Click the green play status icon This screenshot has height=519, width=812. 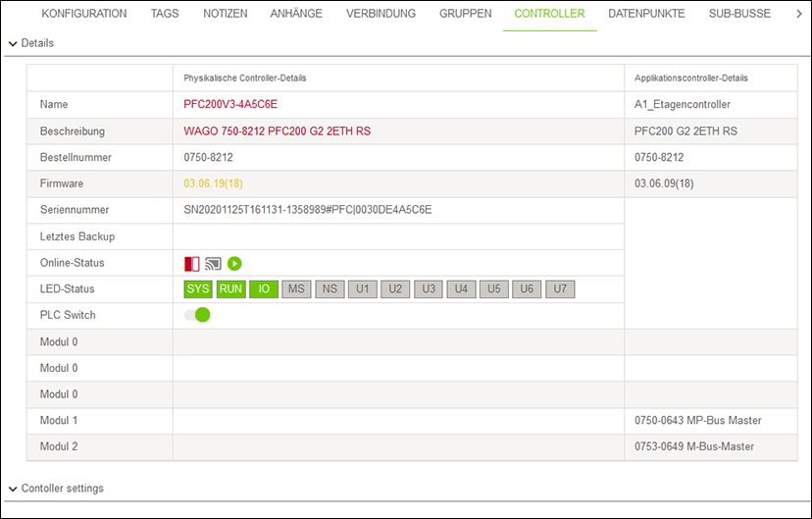[x=234, y=263]
